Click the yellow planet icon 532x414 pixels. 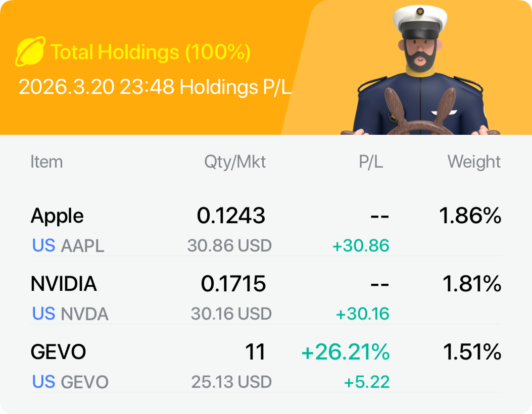[31, 51]
